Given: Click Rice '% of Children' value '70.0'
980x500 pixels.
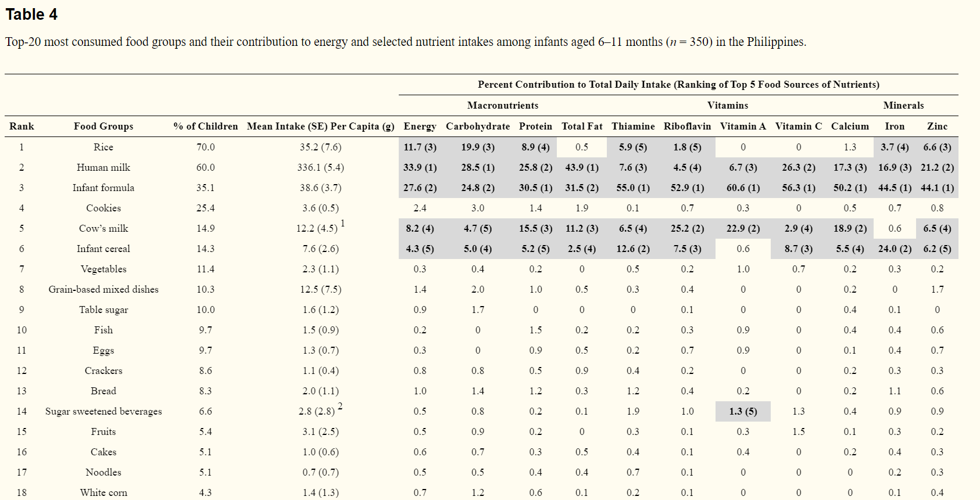Looking at the screenshot, I should 206,148.
